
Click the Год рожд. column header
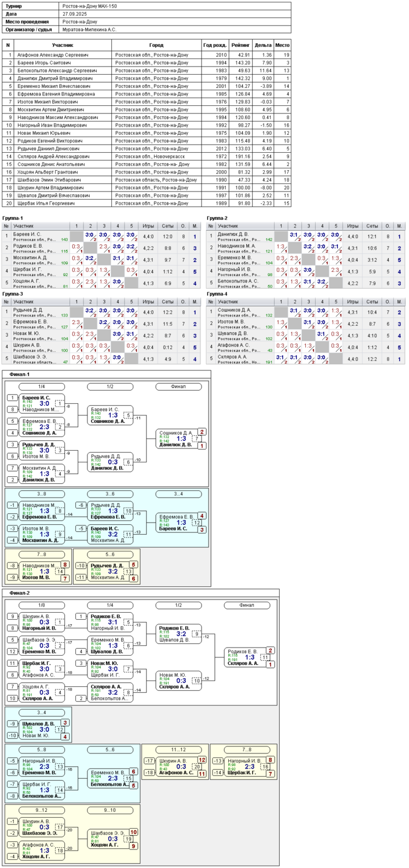[215, 45]
